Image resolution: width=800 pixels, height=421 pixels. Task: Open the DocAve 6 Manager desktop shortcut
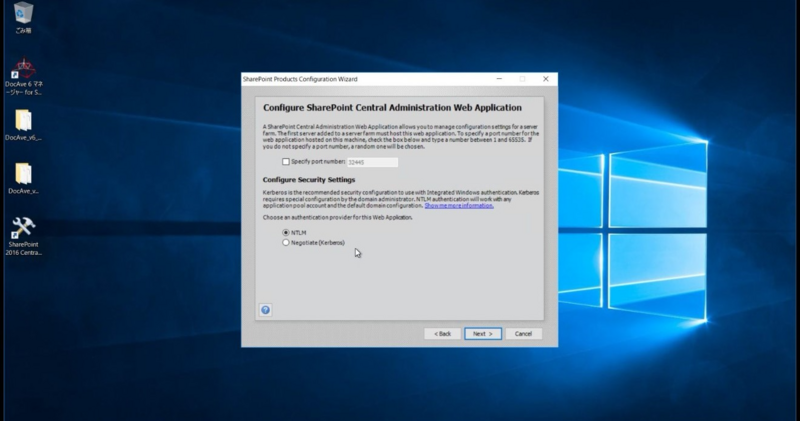[x=23, y=77]
